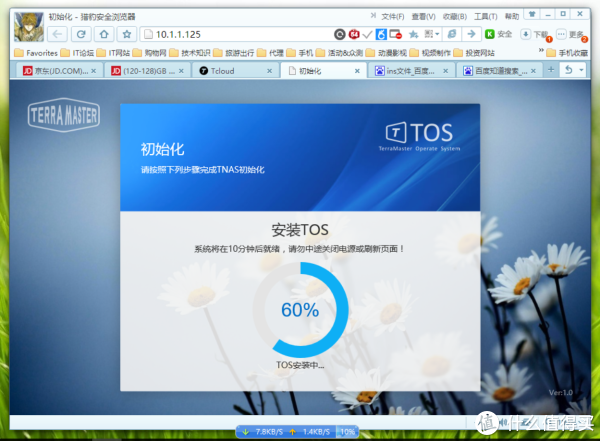Open the 技术知识 bookmark folder
Screen dimensions: 600x441
click(190, 53)
